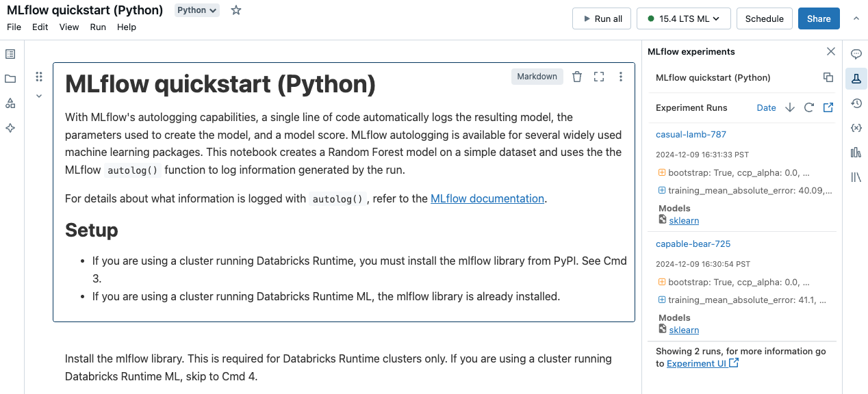Open the workspace folder browser
The image size is (868, 394).
(10, 79)
